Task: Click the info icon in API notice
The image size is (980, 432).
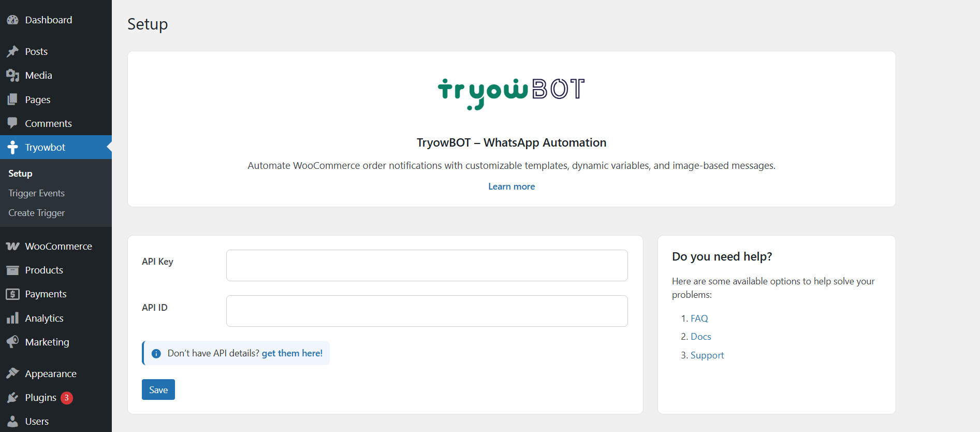Action: (x=156, y=353)
